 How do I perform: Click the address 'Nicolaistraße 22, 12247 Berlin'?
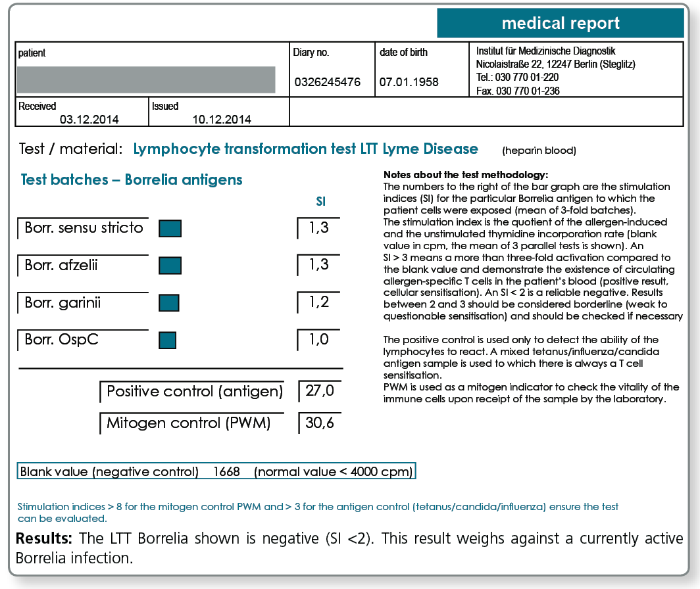tap(536, 64)
